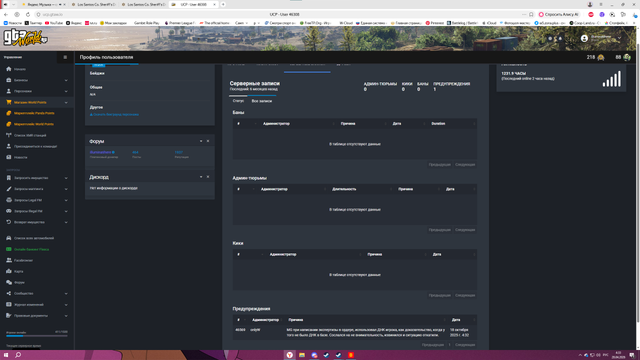Open the user account dropdown arrow in header
The height and width of the screenshot is (360, 640).
620,38
